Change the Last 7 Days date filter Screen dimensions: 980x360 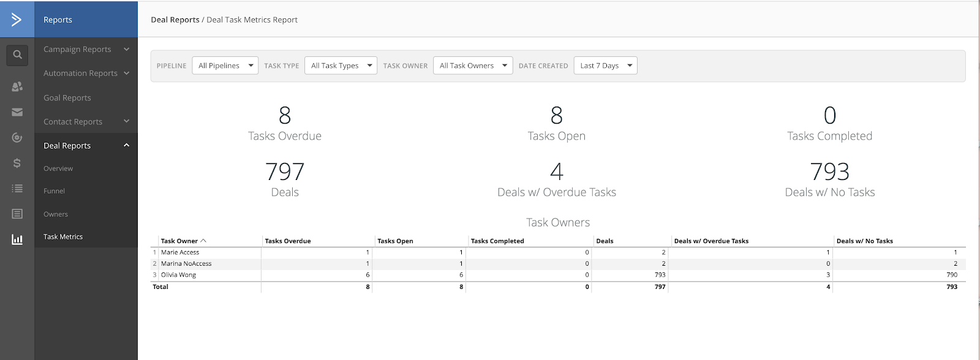coord(605,66)
